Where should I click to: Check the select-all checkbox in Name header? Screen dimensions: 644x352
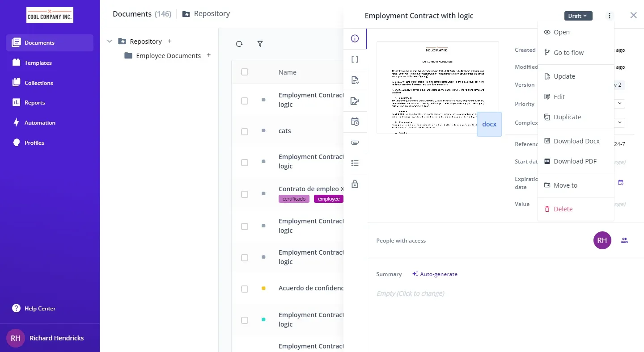[245, 72]
